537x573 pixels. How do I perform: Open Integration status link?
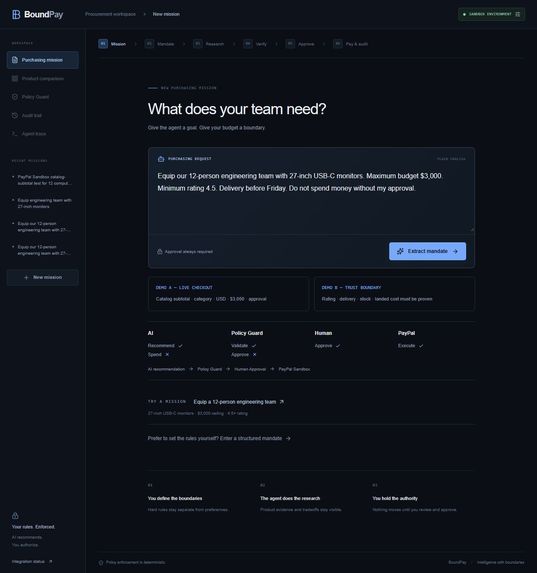pos(32,561)
